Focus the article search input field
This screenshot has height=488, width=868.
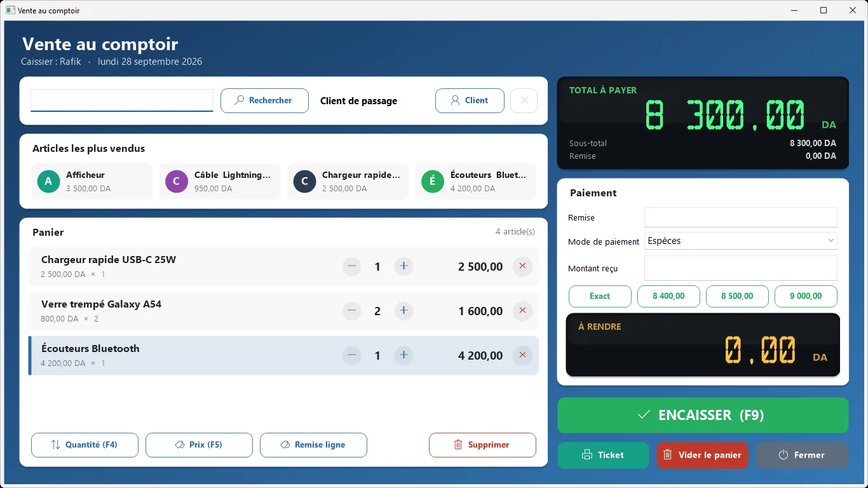coord(122,100)
